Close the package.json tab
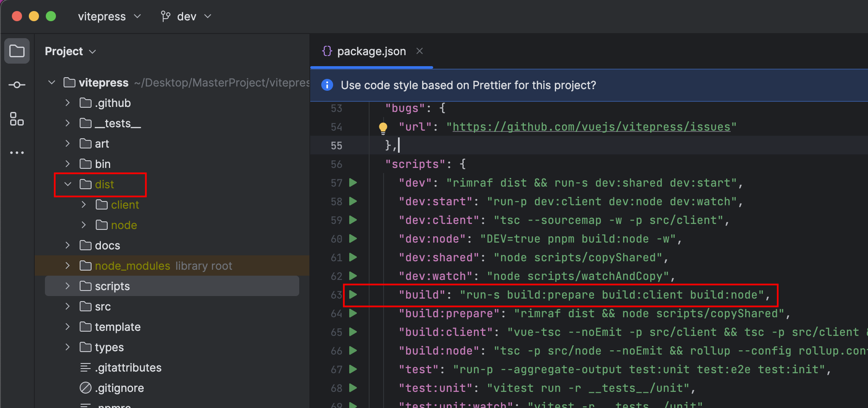The image size is (868, 408). [x=420, y=51]
